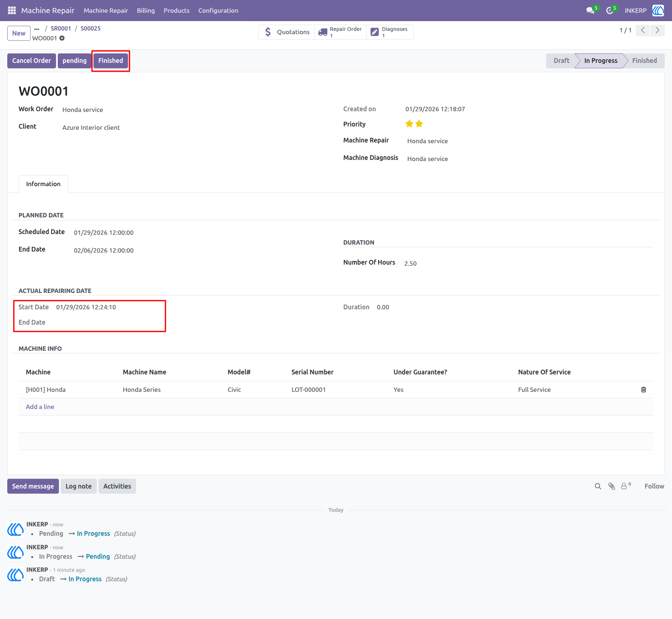Click the pending button
672x619 pixels.
coord(75,61)
